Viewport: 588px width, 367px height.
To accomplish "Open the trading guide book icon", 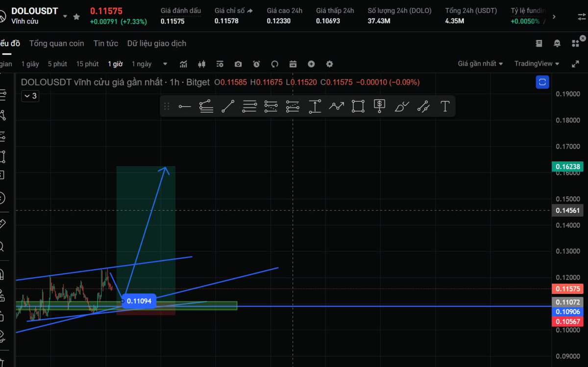I will (x=539, y=43).
